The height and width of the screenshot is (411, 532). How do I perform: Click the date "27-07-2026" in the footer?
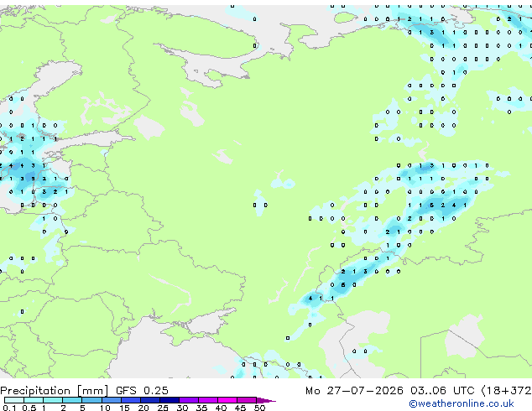tap(365, 391)
